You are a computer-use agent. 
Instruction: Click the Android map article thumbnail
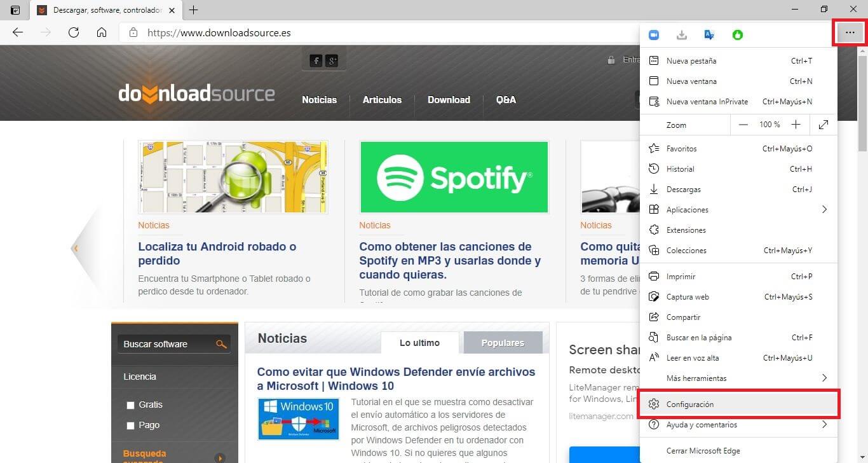[x=233, y=177]
